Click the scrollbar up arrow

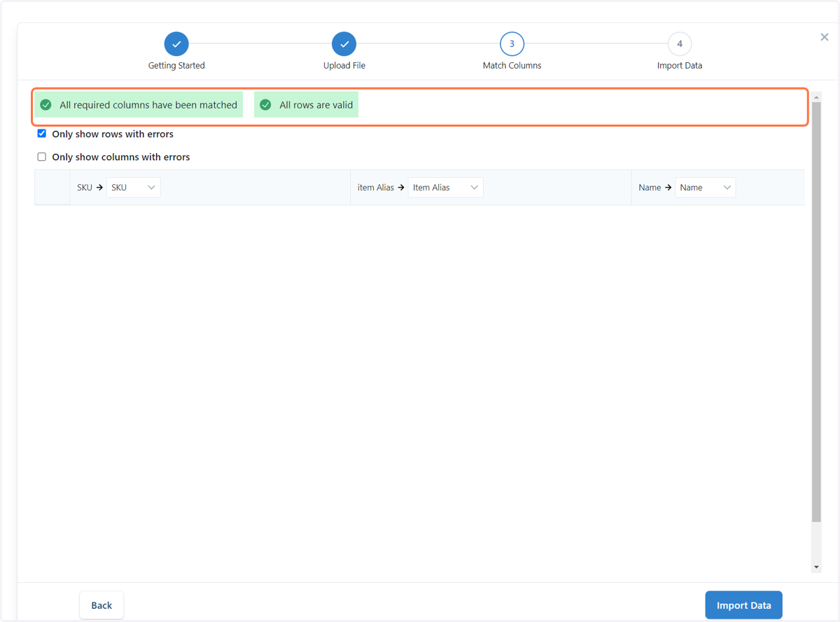tap(816, 97)
